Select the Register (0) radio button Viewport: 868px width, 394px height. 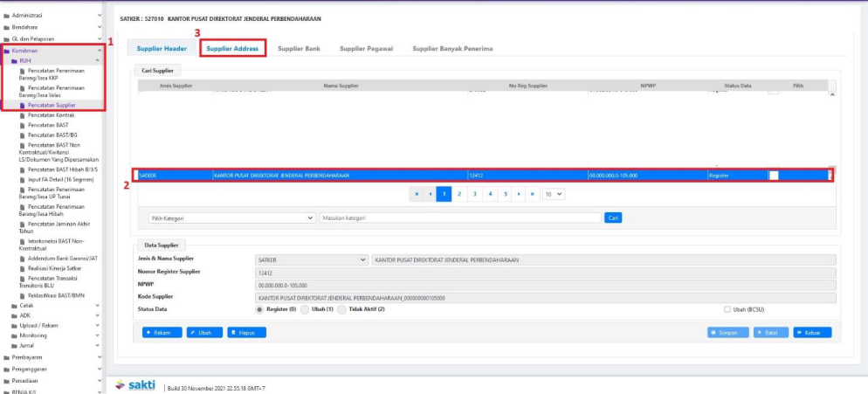259,309
